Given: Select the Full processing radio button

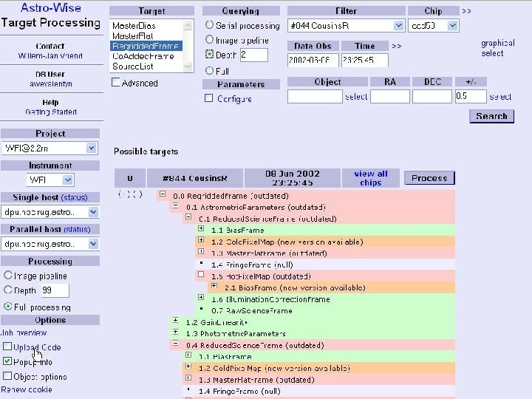Looking at the screenshot, I should [x=8, y=307].
